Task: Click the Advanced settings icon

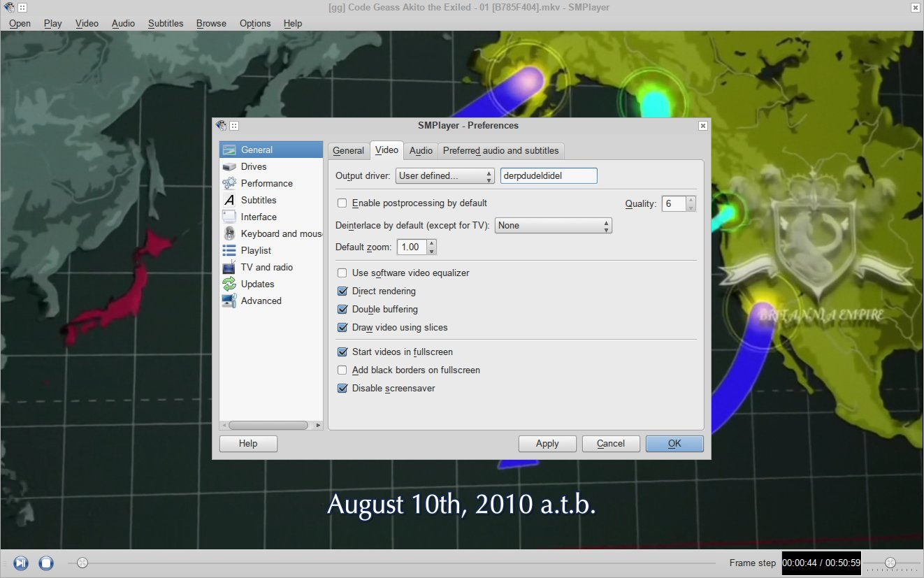Action: click(x=229, y=301)
